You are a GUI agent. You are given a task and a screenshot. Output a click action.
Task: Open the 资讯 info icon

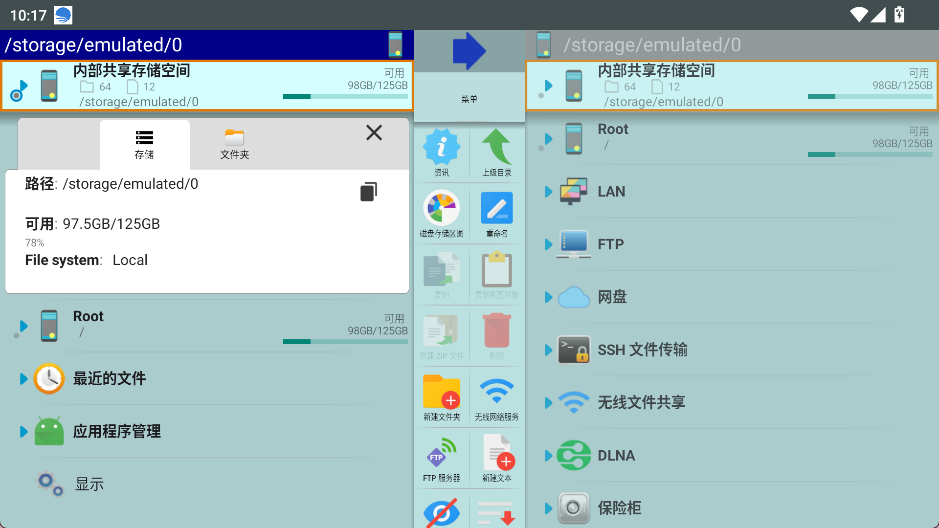[x=441, y=150]
